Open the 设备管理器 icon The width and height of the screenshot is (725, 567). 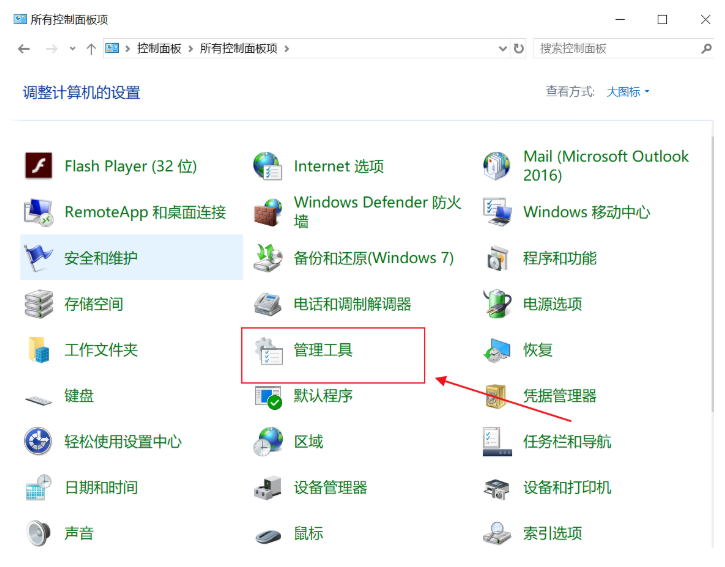(268, 488)
